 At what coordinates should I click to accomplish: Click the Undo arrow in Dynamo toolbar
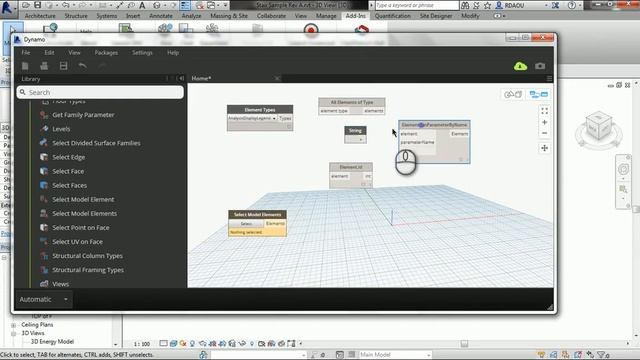[82, 66]
